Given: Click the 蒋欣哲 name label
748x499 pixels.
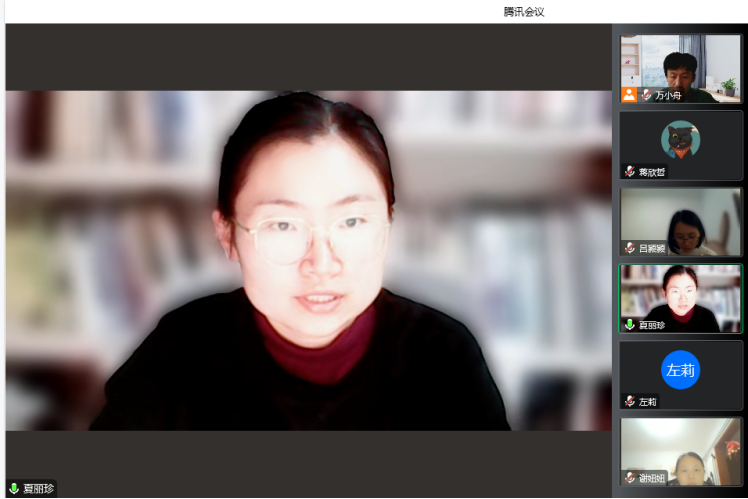Looking at the screenshot, I should (652, 172).
